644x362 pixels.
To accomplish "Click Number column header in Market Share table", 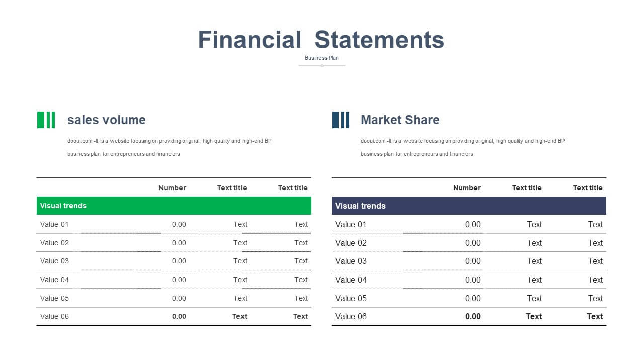I will click(467, 188).
